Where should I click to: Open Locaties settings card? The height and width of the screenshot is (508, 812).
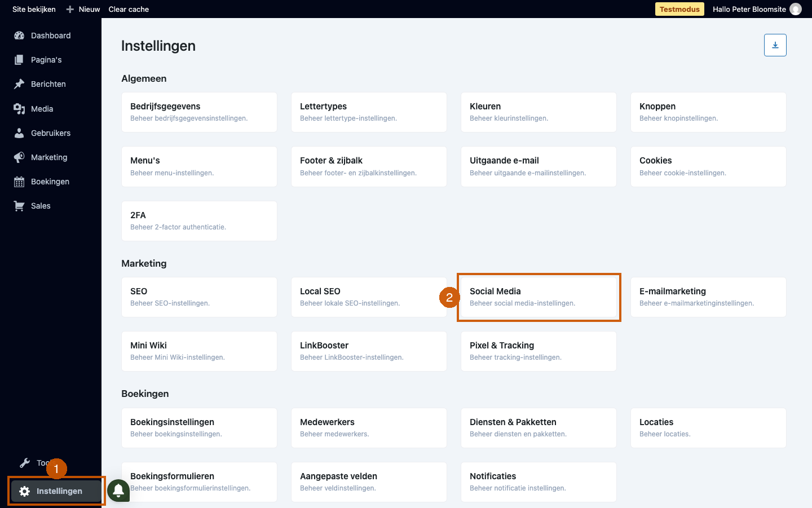[x=708, y=428]
